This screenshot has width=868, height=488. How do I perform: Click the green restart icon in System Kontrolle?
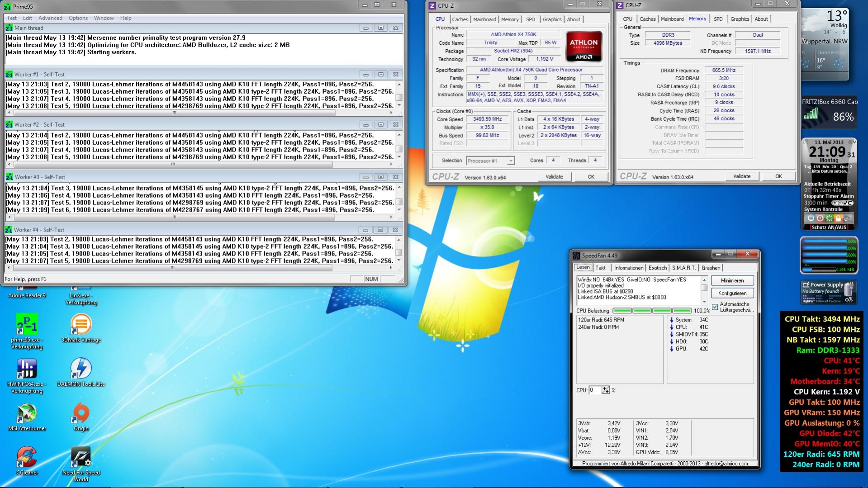(x=829, y=218)
